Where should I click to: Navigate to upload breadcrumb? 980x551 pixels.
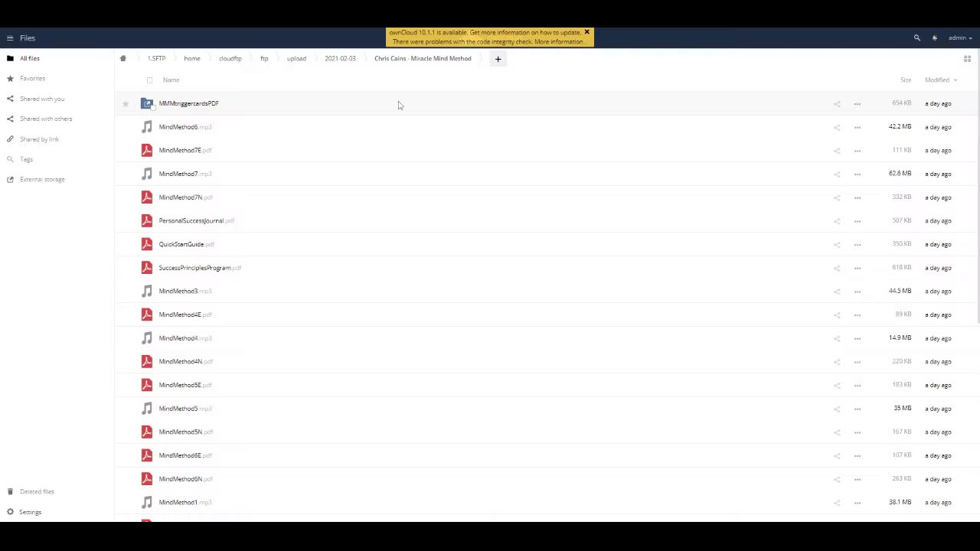tap(296, 58)
